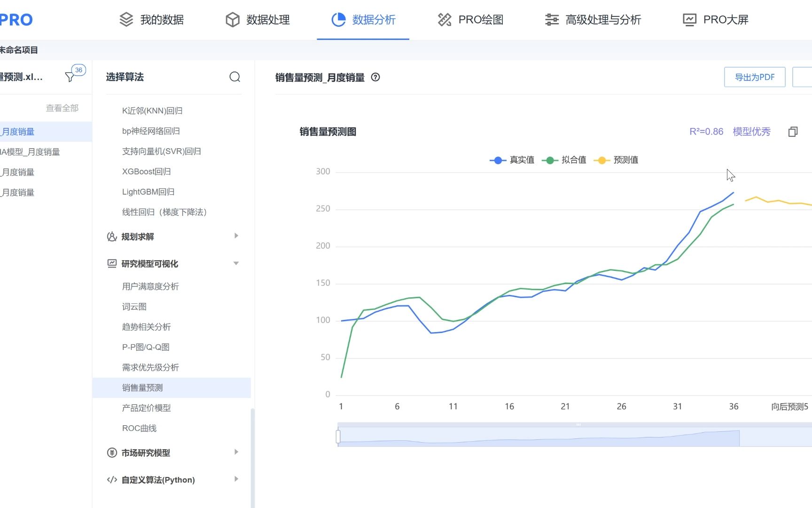
Task: Click the 高级处理与分析 sliders icon
Action: [552, 20]
